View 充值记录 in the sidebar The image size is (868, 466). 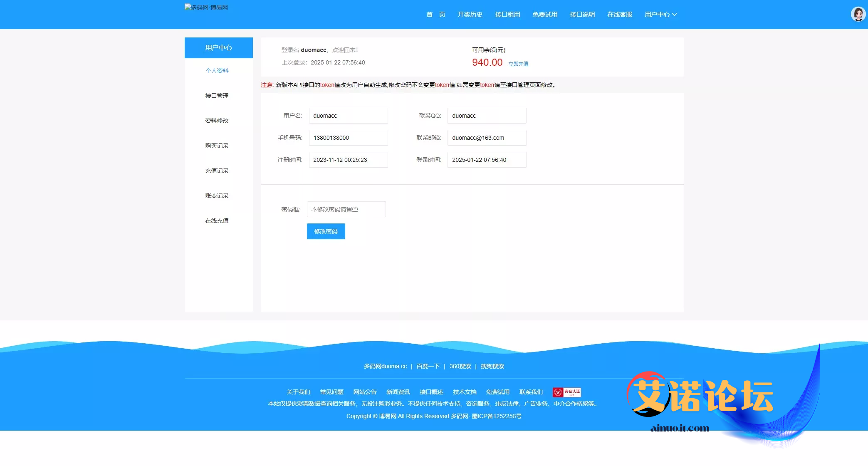pos(217,171)
